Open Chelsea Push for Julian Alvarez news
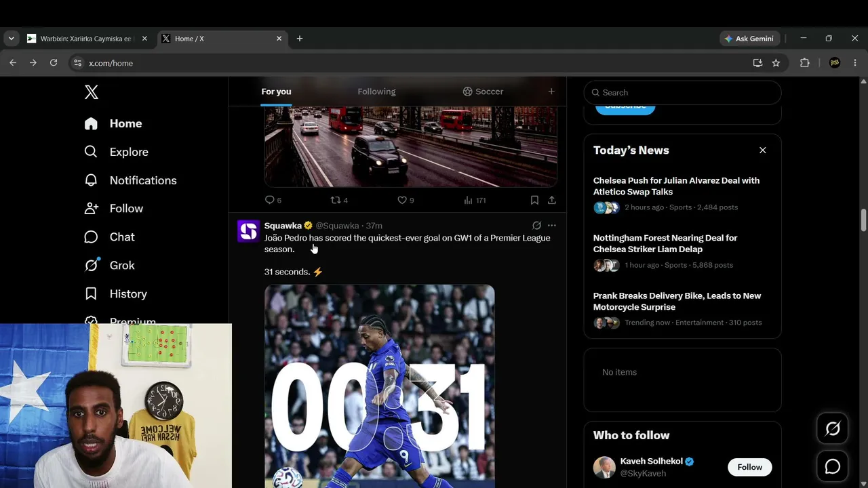 coord(682,194)
